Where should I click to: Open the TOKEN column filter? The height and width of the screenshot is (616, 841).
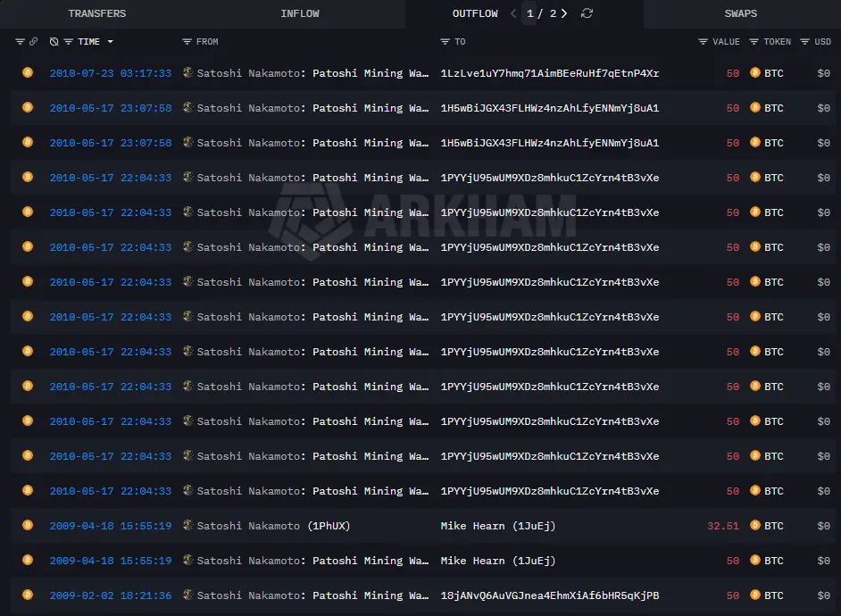coord(754,41)
